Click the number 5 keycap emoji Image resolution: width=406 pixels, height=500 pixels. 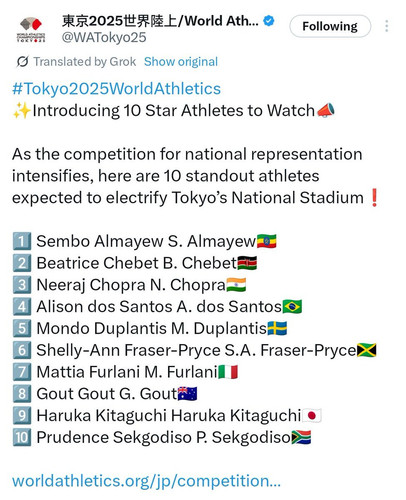[22, 328]
